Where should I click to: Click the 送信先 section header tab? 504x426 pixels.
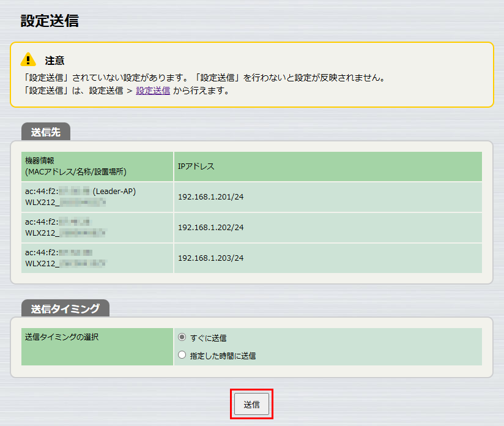coord(45,131)
